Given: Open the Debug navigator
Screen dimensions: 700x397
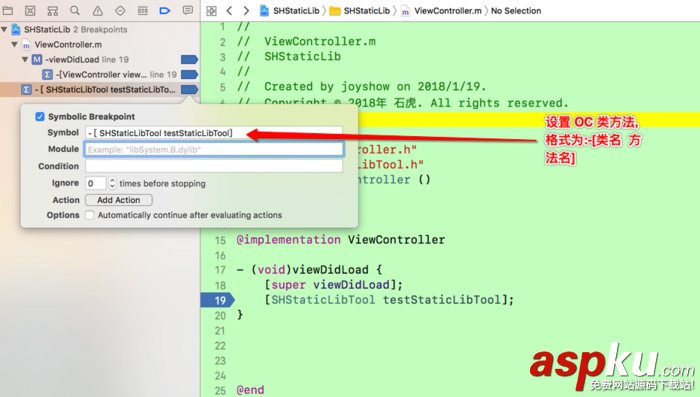Looking at the screenshot, I should point(143,10).
